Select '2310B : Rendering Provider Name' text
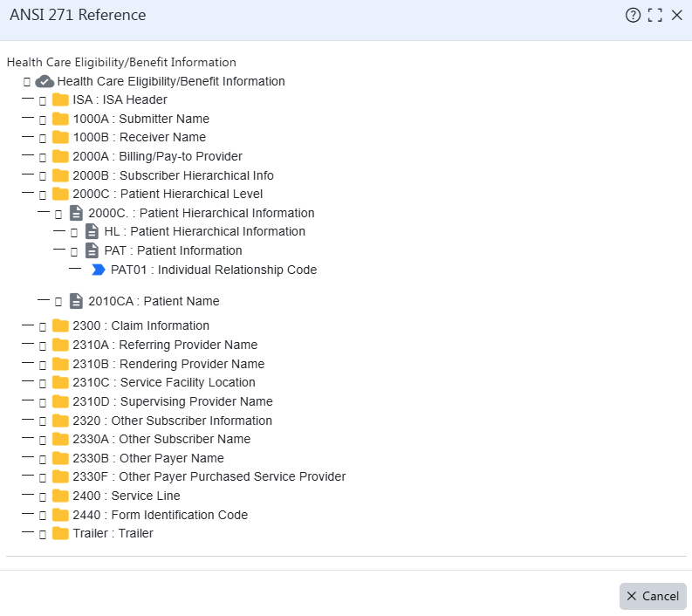 coord(168,364)
